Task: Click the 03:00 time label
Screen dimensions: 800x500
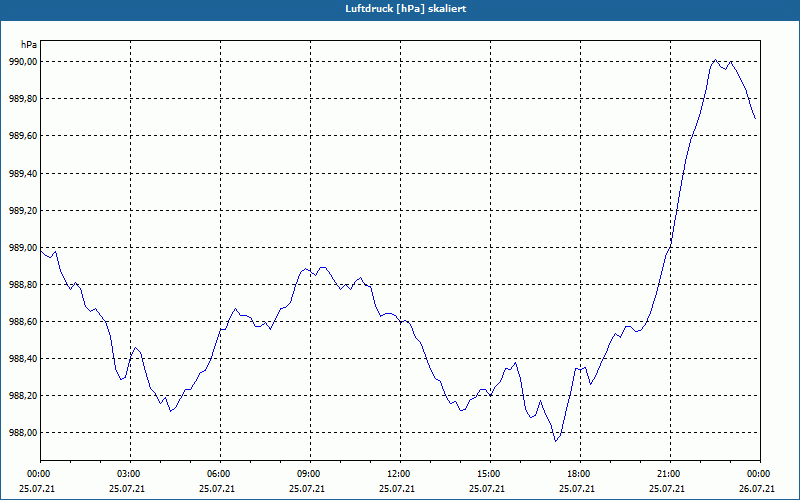Action: coord(130,474)
